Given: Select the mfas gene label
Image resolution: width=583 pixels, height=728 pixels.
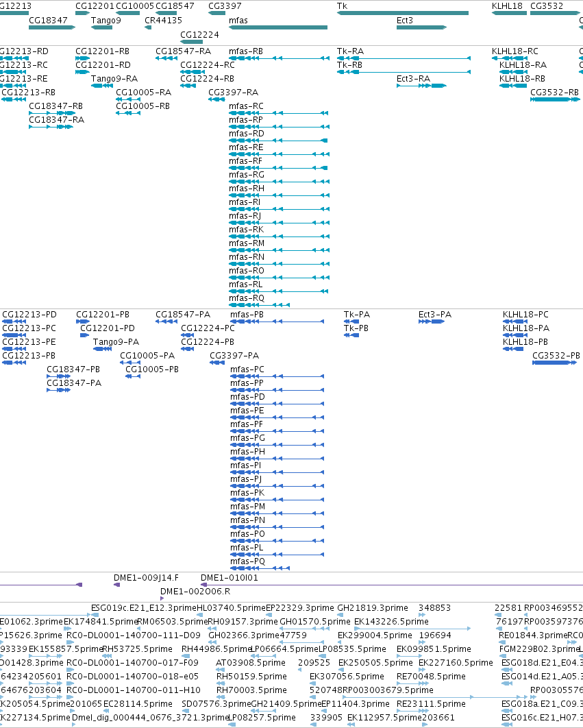Looking at the screenshot, I should pos(238,21).
